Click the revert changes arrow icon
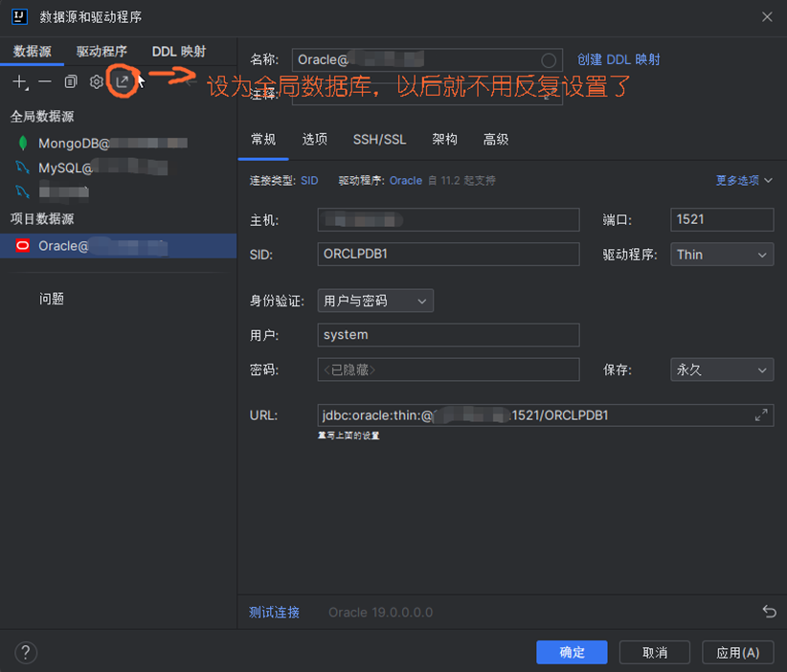This screenshot has height=672, width=787. pos(768,612)
